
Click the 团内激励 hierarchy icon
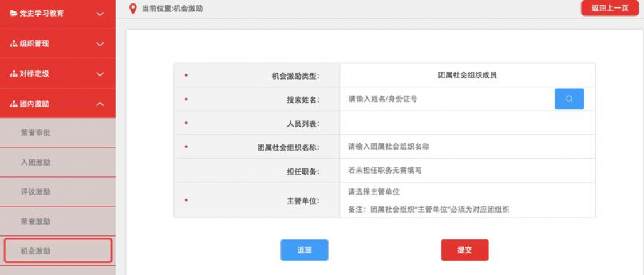point(14,104)
